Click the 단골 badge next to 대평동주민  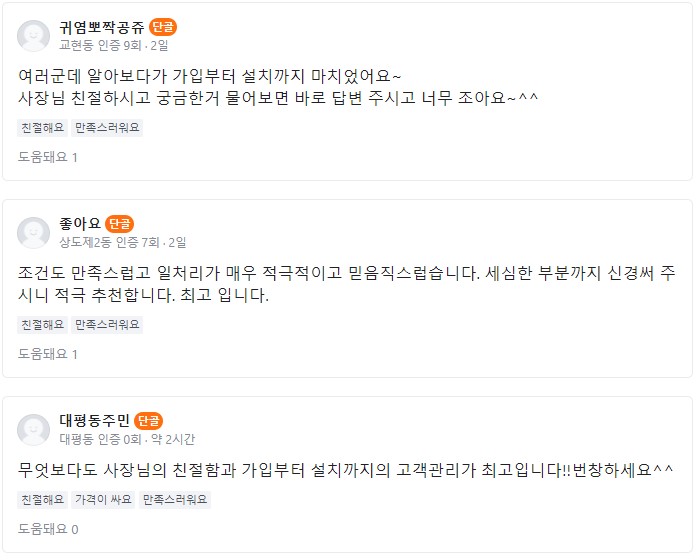(x=148, y=421)
